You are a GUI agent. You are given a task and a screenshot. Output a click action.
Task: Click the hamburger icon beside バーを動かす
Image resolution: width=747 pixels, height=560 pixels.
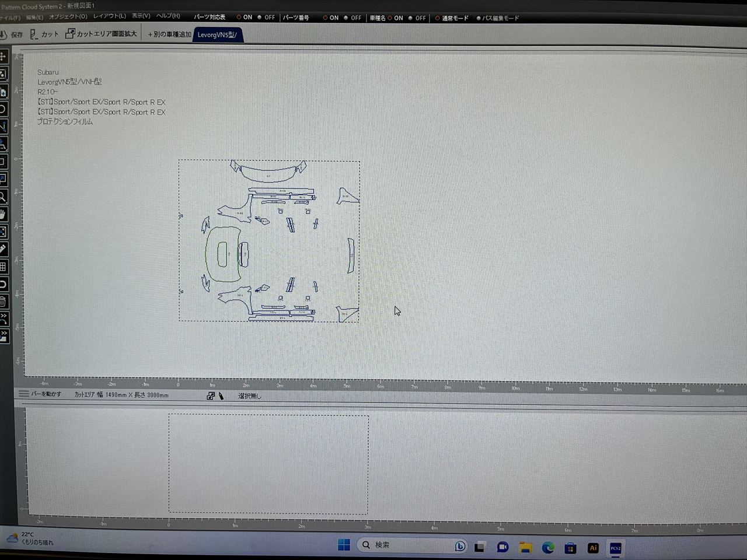[x=23, y=394]
